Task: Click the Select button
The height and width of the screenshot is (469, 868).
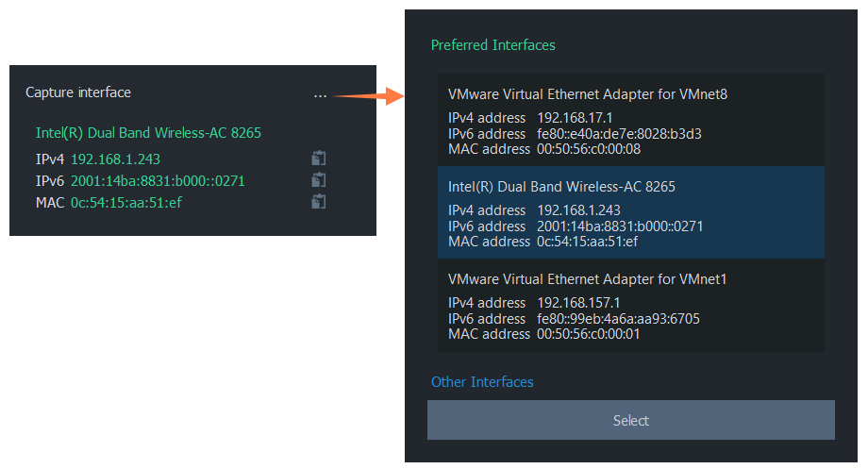Action: 631,420
